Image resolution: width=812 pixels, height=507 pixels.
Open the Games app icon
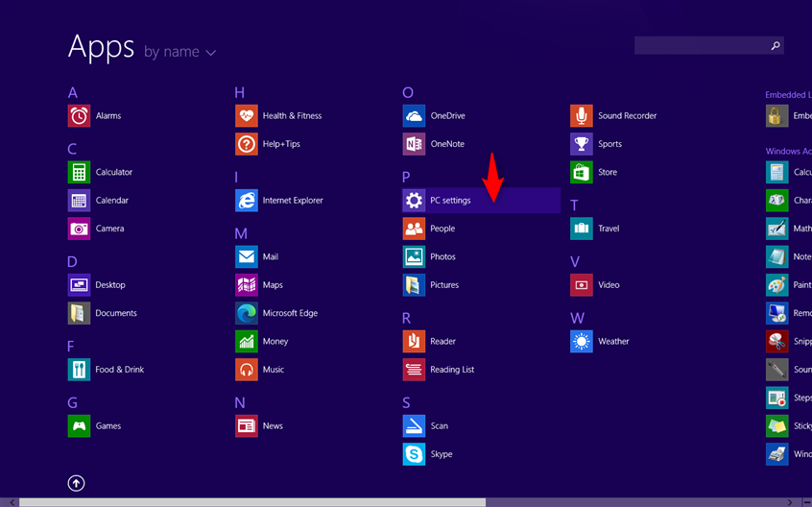[x=79, y=426]
